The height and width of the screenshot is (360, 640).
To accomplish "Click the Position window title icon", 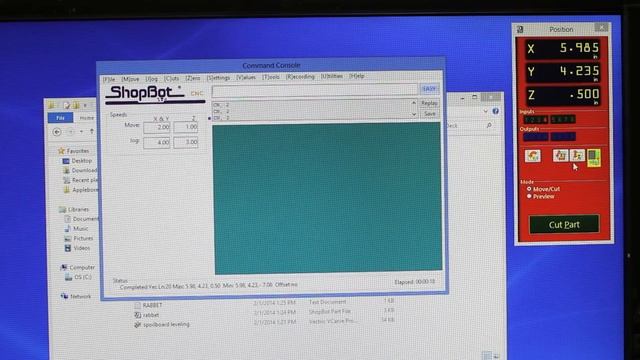I will coord(520,29).
